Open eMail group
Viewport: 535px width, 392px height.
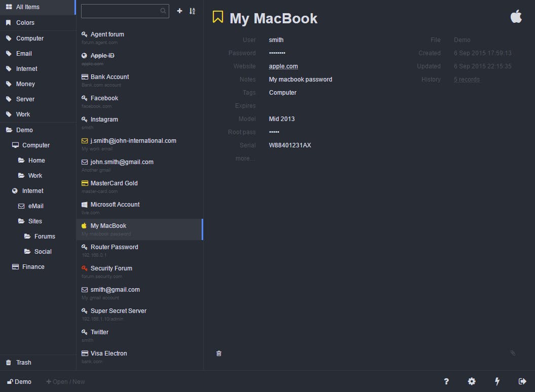coord(38,206)
